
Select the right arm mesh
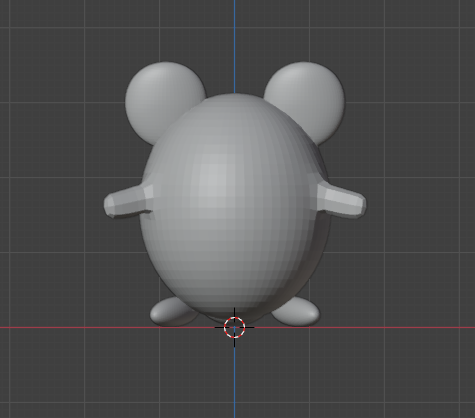coord(342,201)
